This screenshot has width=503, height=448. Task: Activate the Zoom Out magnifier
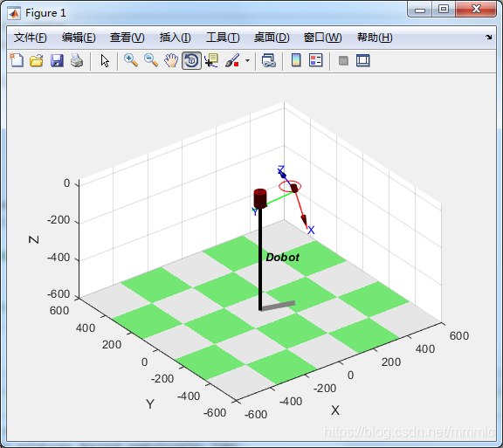(151, 60)
